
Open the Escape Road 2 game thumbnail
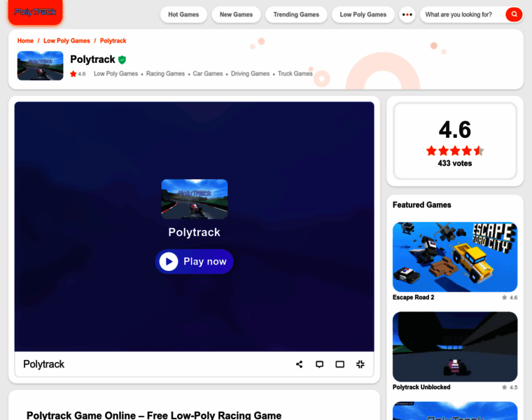pyautogui.click(x=455, y=257)
